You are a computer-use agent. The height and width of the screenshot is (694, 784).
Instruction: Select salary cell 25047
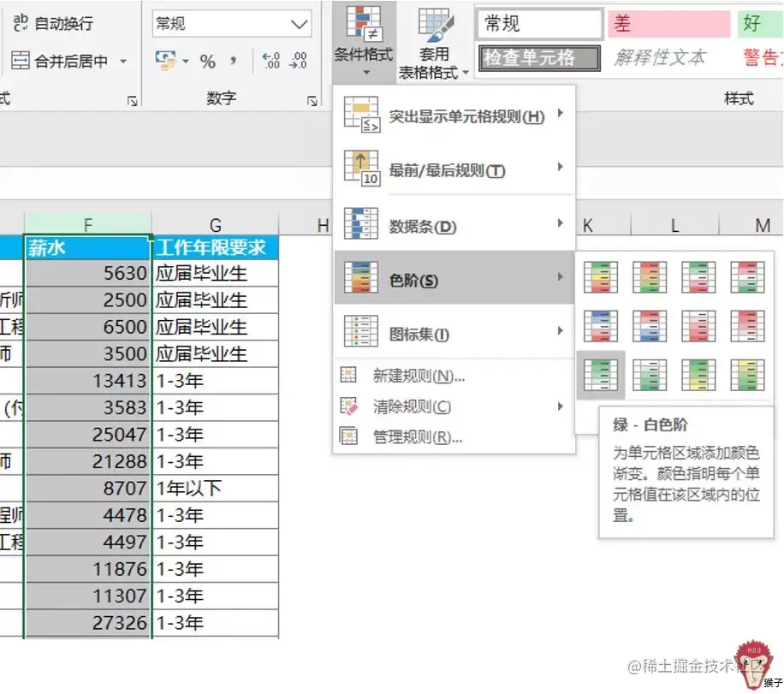pos(87,435)
